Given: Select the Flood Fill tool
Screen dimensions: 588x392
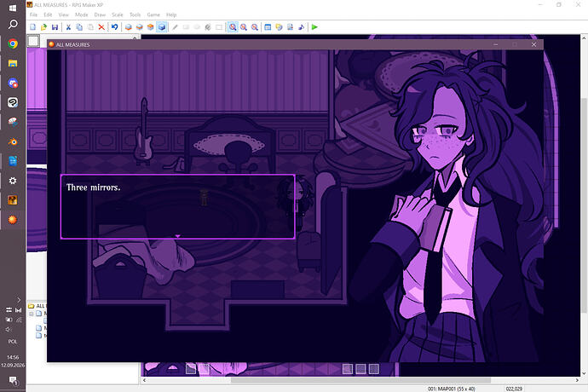Looking at the screenshot, I should tap(208, 27).
